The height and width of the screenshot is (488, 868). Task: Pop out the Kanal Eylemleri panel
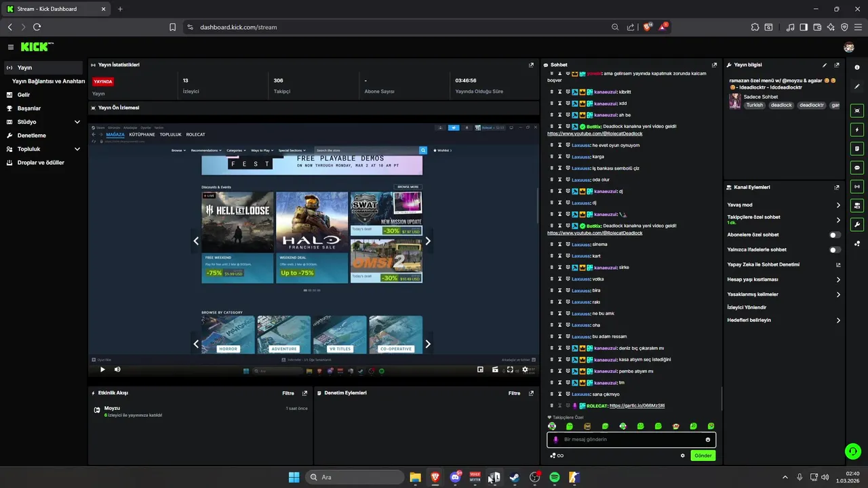pyautogui.click(x=837, y=187)
